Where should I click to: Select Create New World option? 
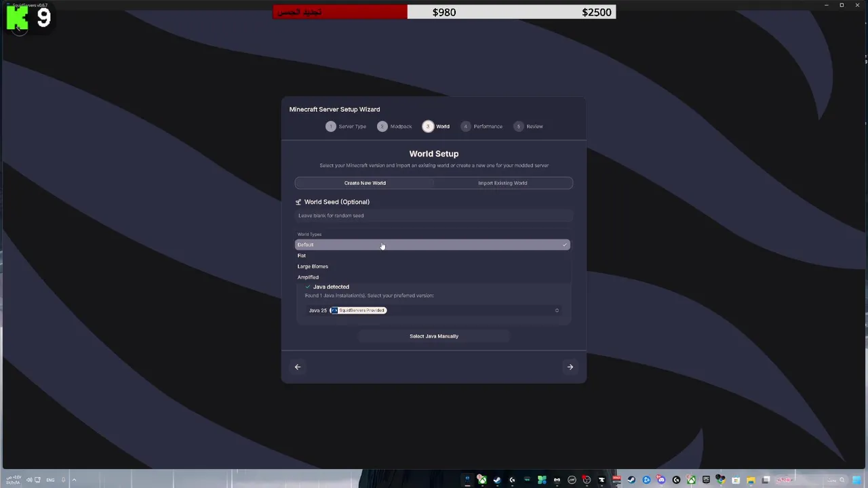click(365, 183)
